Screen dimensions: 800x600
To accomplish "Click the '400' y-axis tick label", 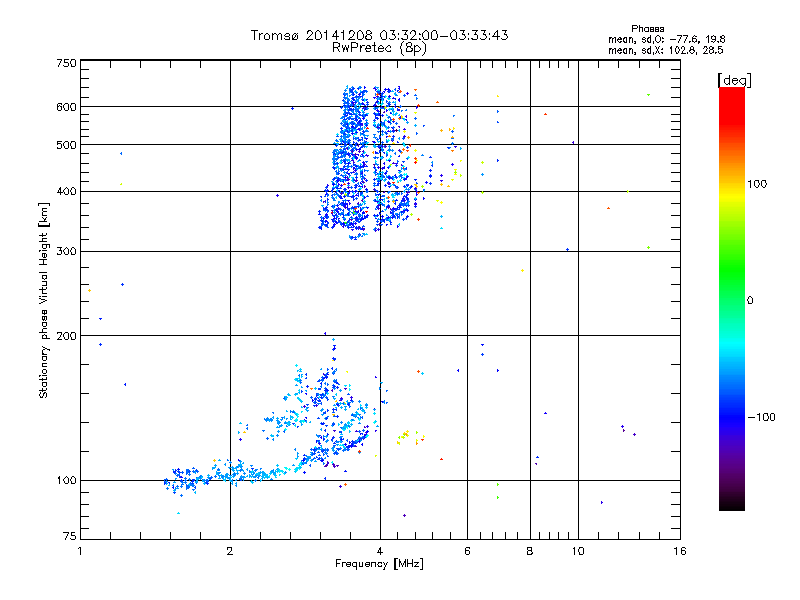I will tap(66, 191).
